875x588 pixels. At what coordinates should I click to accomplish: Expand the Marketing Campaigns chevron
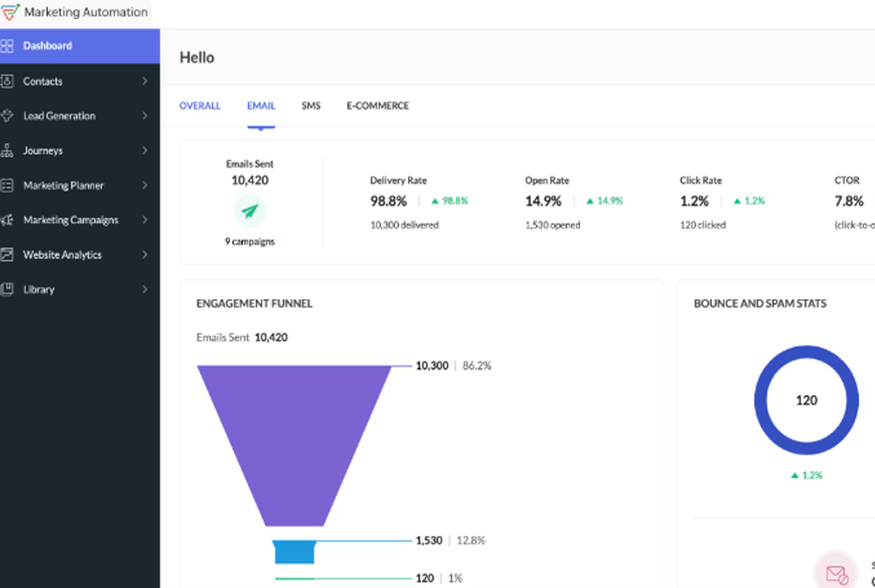click(145, 220)
